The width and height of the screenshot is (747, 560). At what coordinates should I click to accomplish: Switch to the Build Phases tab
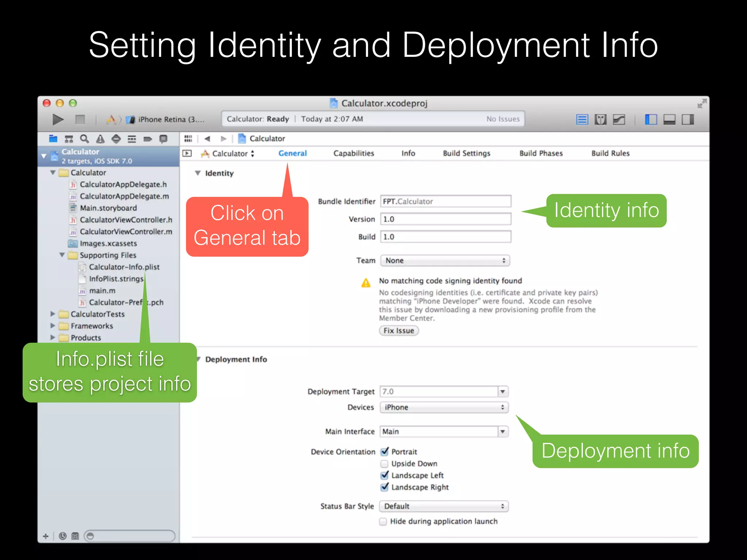pyautogui.click(x=541, y=153)
